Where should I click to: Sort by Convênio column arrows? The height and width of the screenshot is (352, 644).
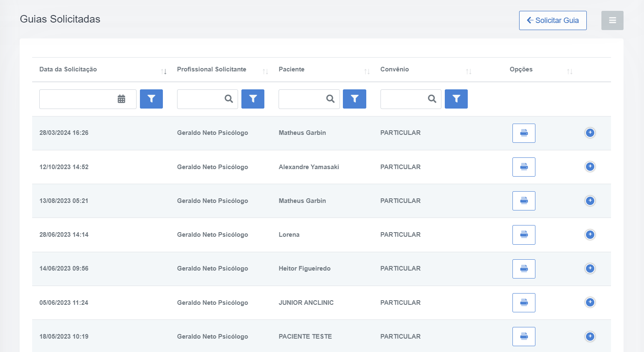point(469,72)
